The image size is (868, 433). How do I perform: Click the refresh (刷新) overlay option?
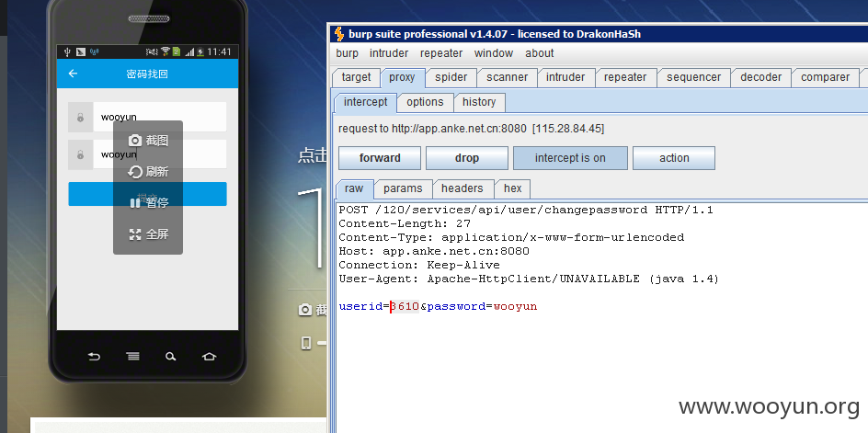pyautogui.click(x=148, y=172)
